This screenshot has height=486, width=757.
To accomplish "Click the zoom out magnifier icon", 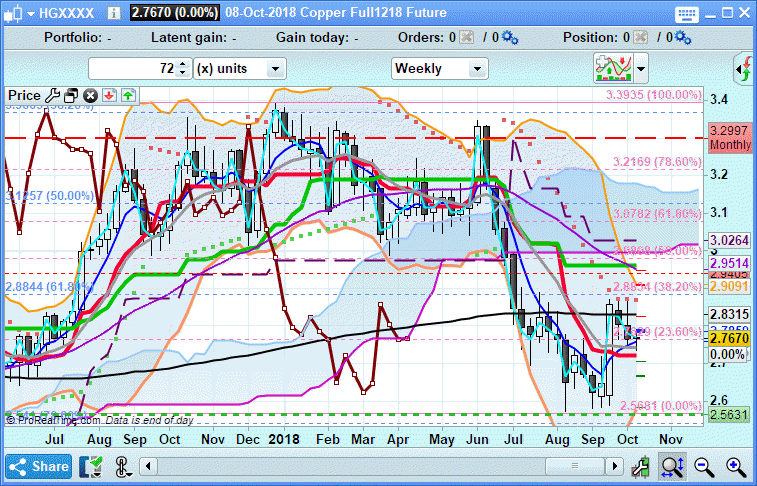I will [x=704, y=467].
